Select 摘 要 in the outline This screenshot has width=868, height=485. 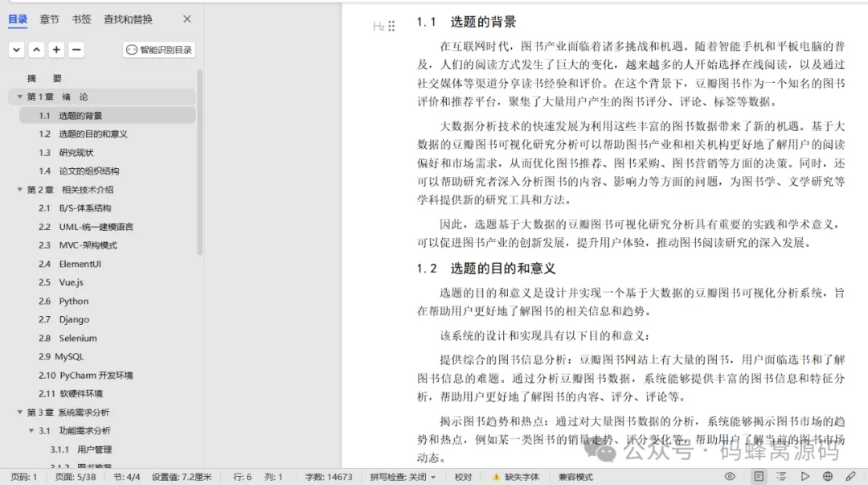tap(44, 79)
